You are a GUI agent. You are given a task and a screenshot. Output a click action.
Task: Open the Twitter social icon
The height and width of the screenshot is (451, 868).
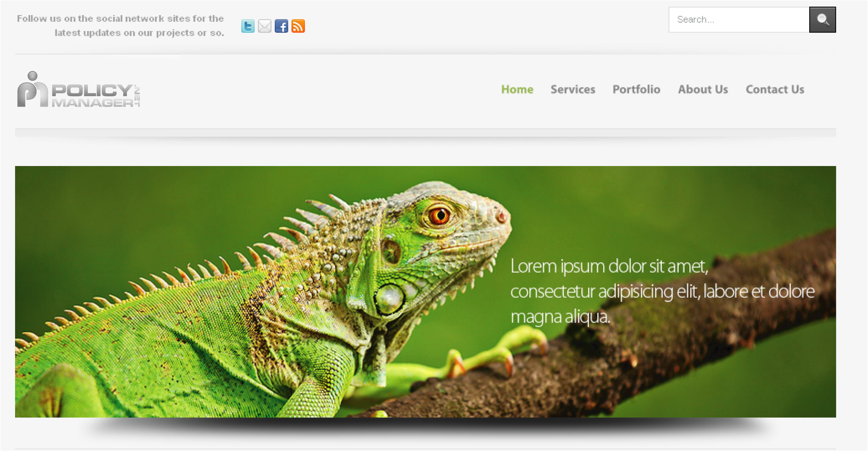248,26
